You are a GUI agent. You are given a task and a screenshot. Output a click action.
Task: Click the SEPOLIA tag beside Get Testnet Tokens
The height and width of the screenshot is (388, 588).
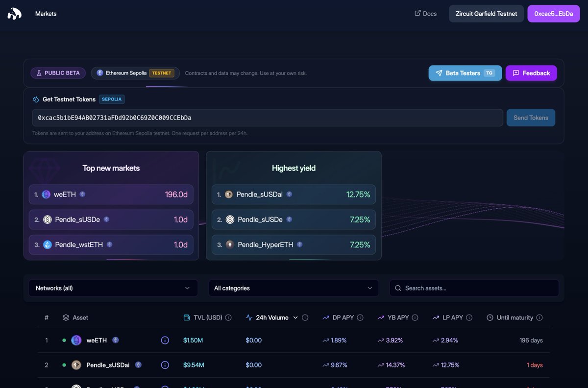coord(112,99)
